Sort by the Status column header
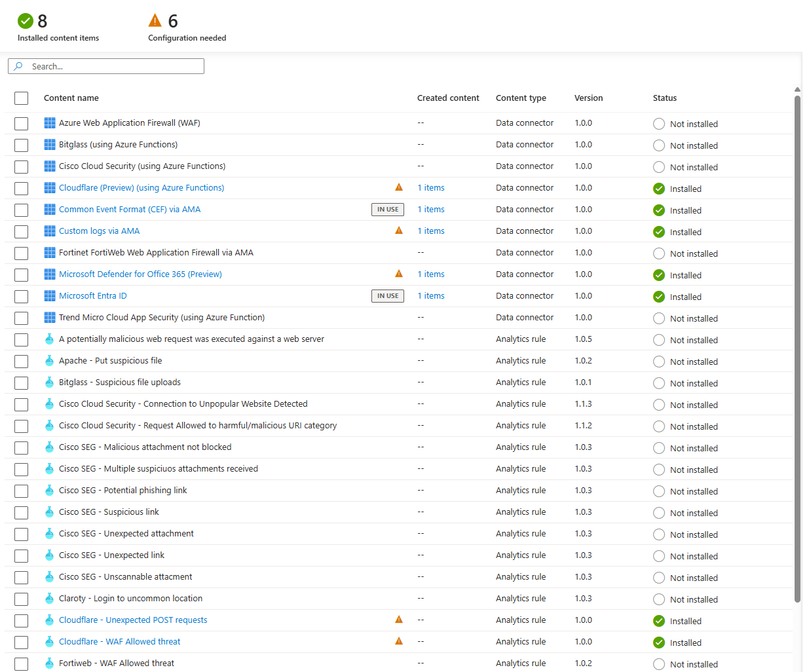This screenshot has height=672, width=809. [665, 98]
